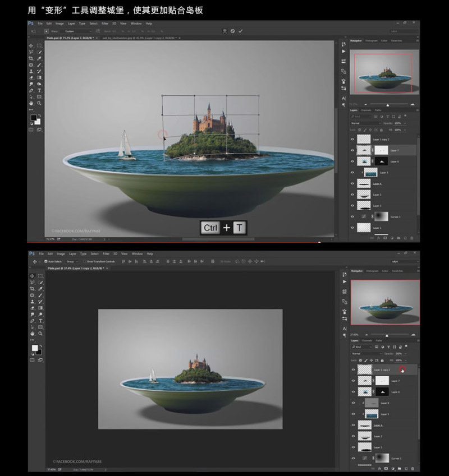Add layer style fx button in bottom window
This screenshot has height=476, width=449.
[379, 469]
